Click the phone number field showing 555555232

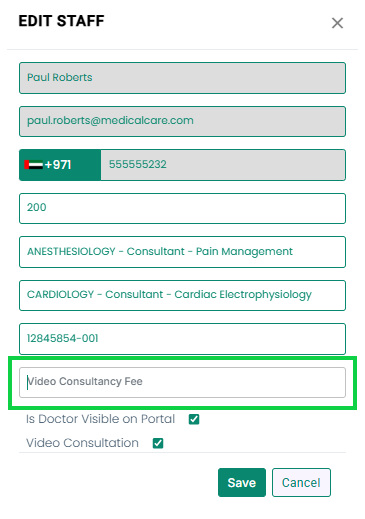[x=223, y=165]
